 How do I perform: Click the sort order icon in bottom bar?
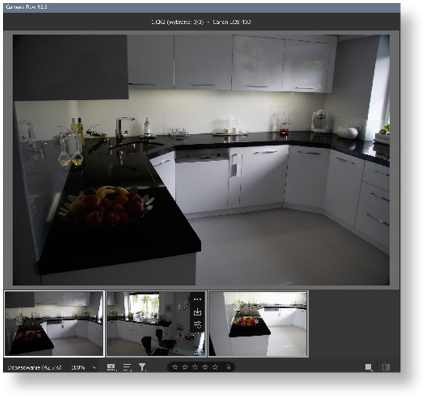coord(127,367)
